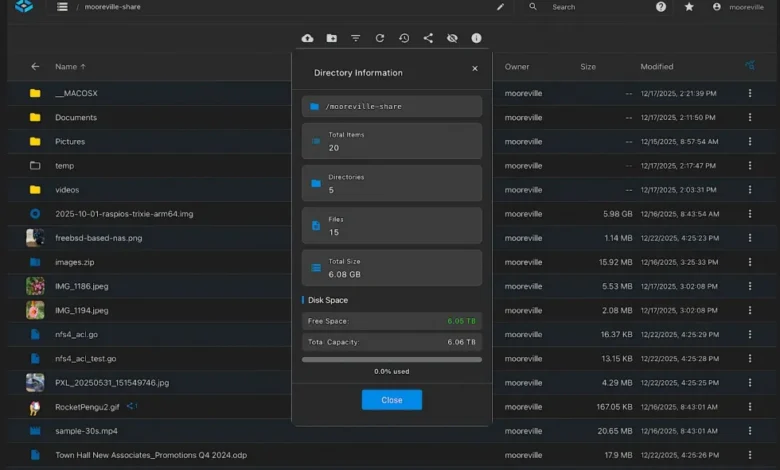Viewport: 780px width, 470px height.
Task: Click the refresh icon in toolbar
Action: tap(380, 38)
